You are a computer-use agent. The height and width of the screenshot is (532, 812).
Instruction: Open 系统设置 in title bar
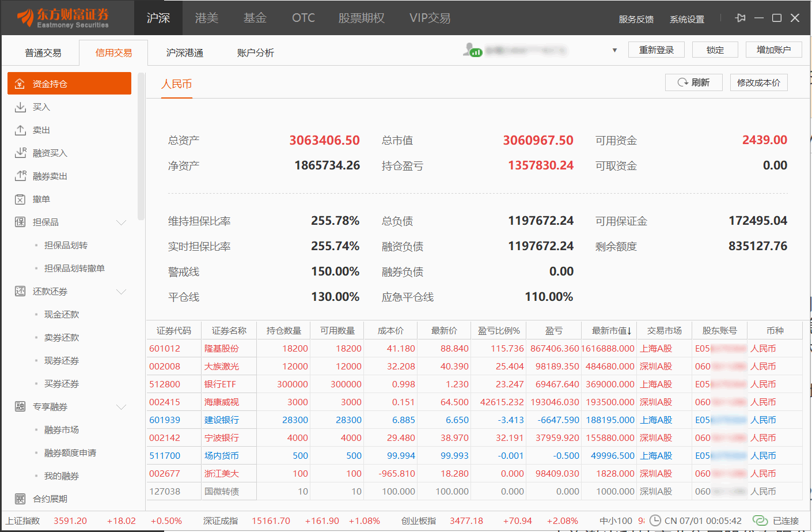pos(687,19)
